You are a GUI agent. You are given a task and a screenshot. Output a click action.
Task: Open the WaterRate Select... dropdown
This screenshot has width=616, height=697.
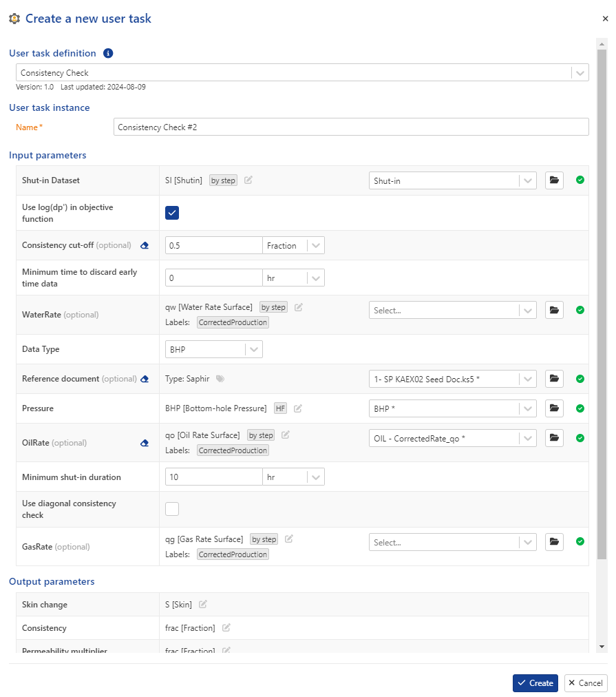(453, 310)
